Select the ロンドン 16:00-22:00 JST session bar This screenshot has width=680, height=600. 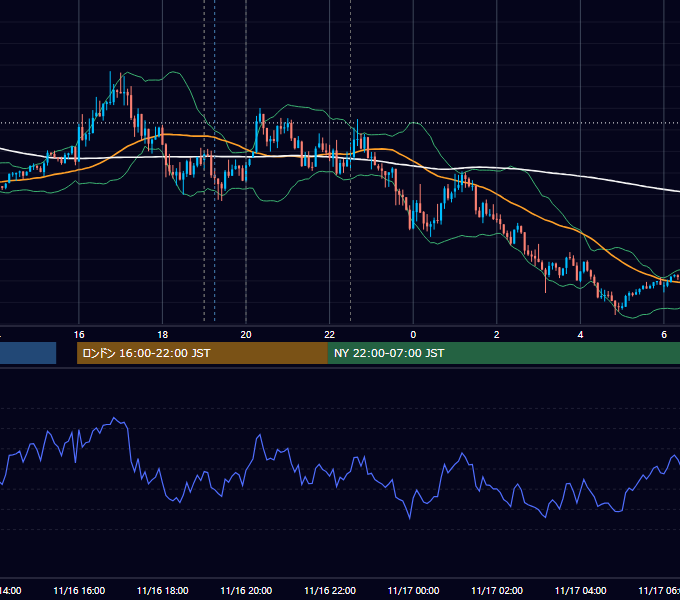click(202, 353)
